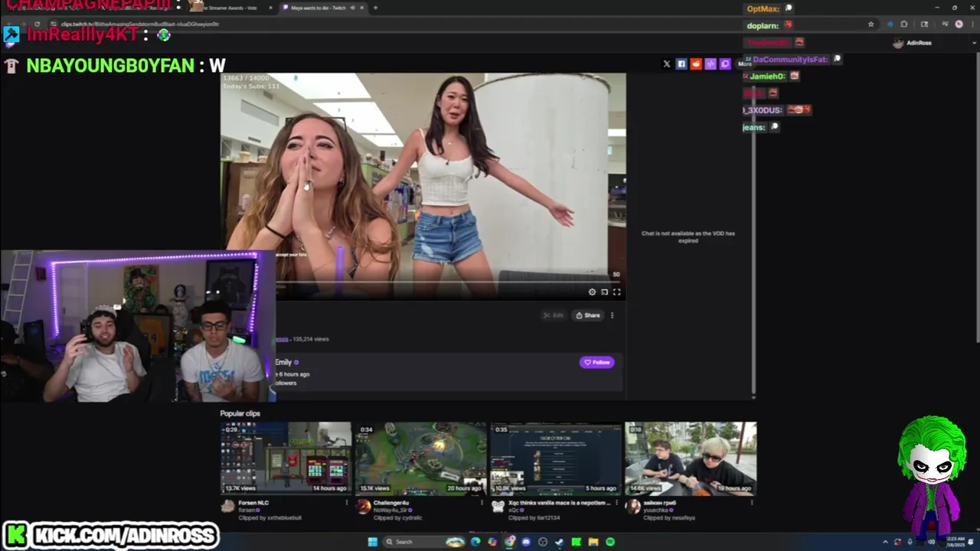Open the Challenger4u clip thumbnail

pos(420,458)
